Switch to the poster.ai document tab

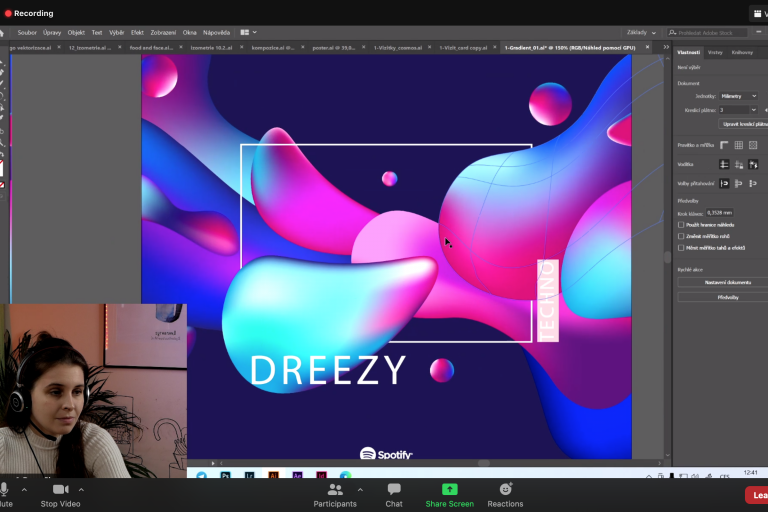point(335,47)
